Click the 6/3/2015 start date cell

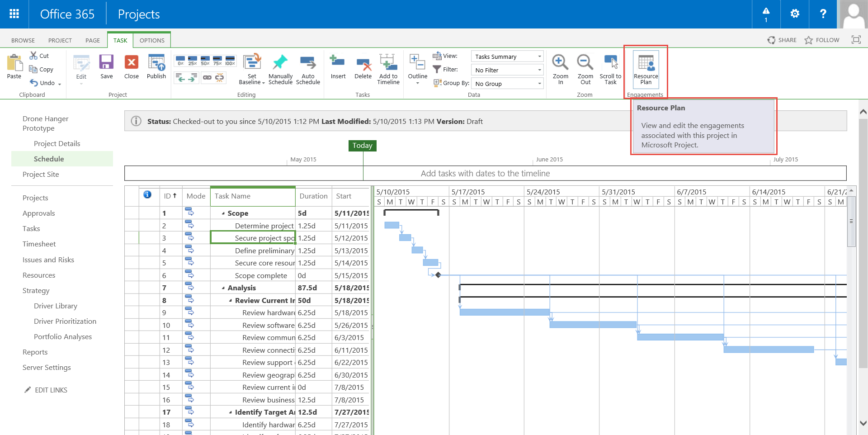click(x=351, y=338)
